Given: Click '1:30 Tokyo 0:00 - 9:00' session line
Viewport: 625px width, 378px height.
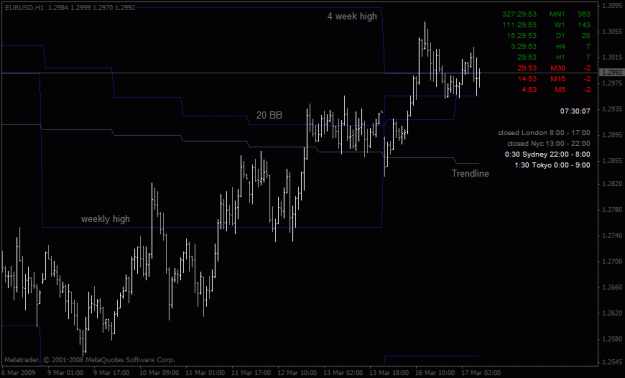Looking at the screenshot, I should coord(552,165).
